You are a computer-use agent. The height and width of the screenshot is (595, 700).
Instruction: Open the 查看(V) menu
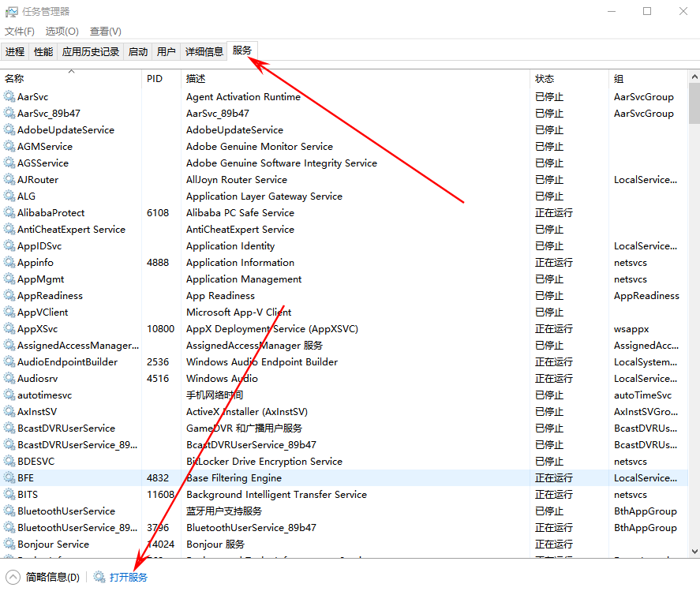click(106, 32)
